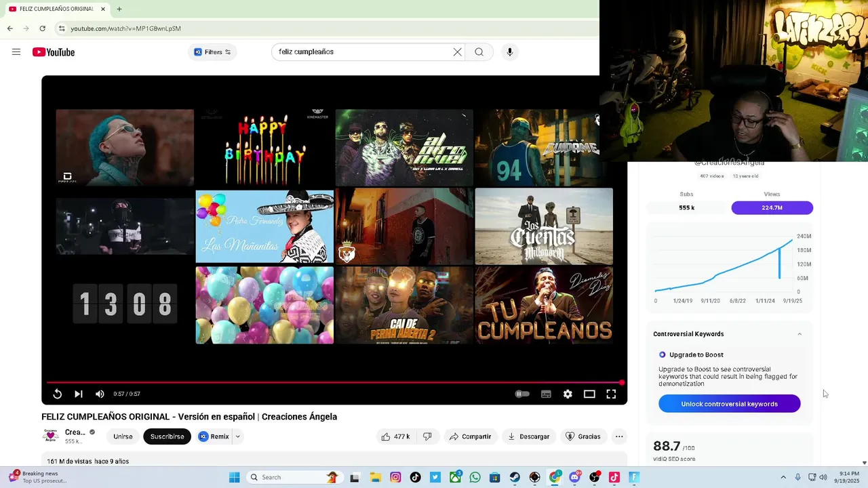Open player settings gear
868x488 pixels.
(x=568, y=394)
